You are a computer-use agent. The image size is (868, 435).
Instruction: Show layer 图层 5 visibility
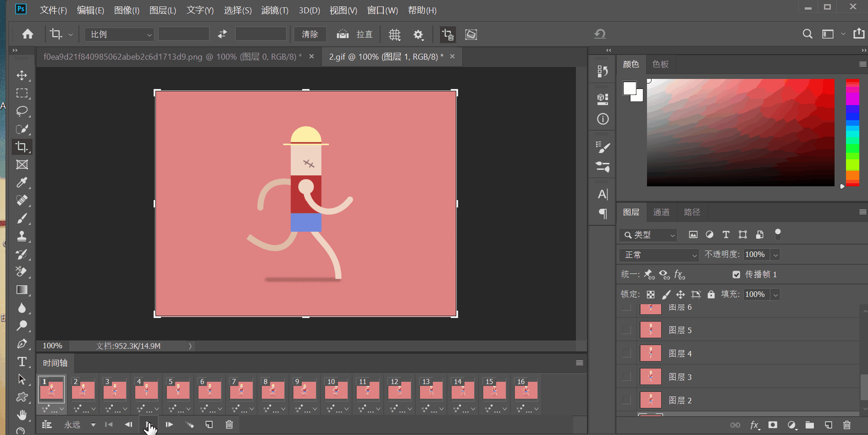click(x=626, y=330)
